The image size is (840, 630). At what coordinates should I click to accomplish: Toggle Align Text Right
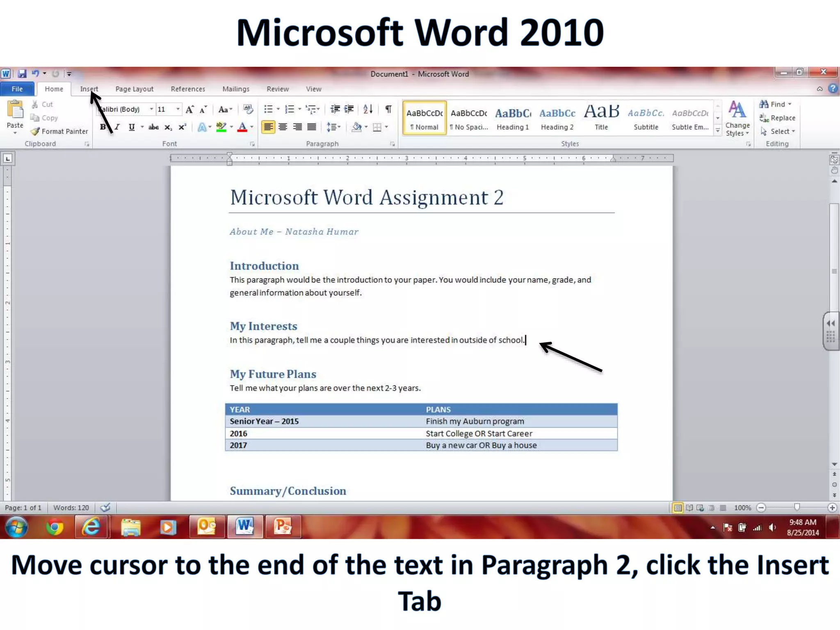pos(297,127)
